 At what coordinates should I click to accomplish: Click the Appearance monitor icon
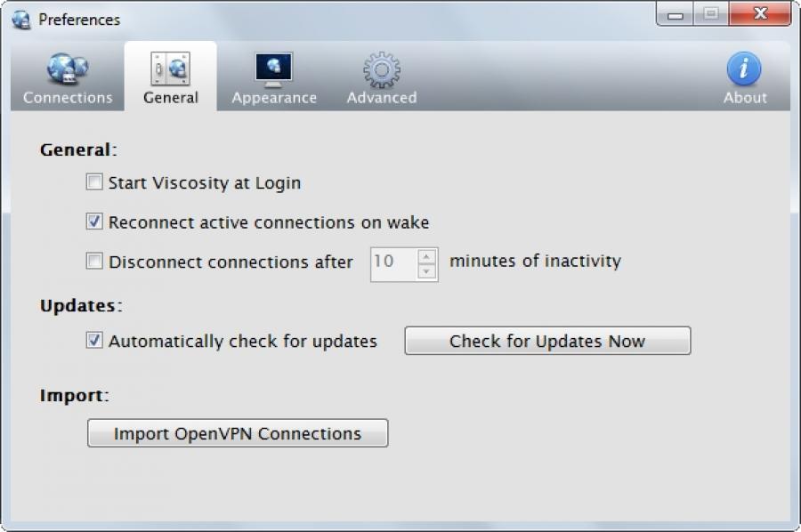(x=274, y=69)
